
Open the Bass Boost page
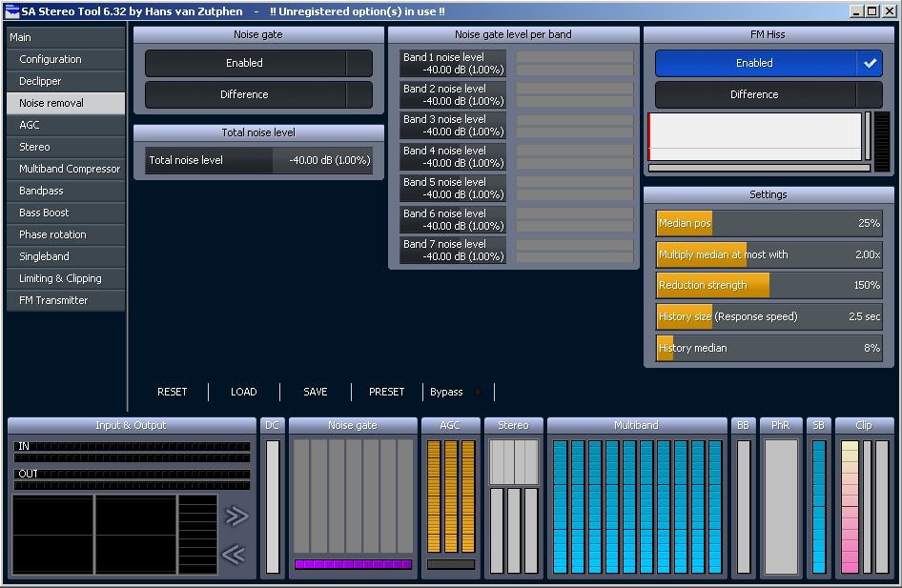point(66,213)
